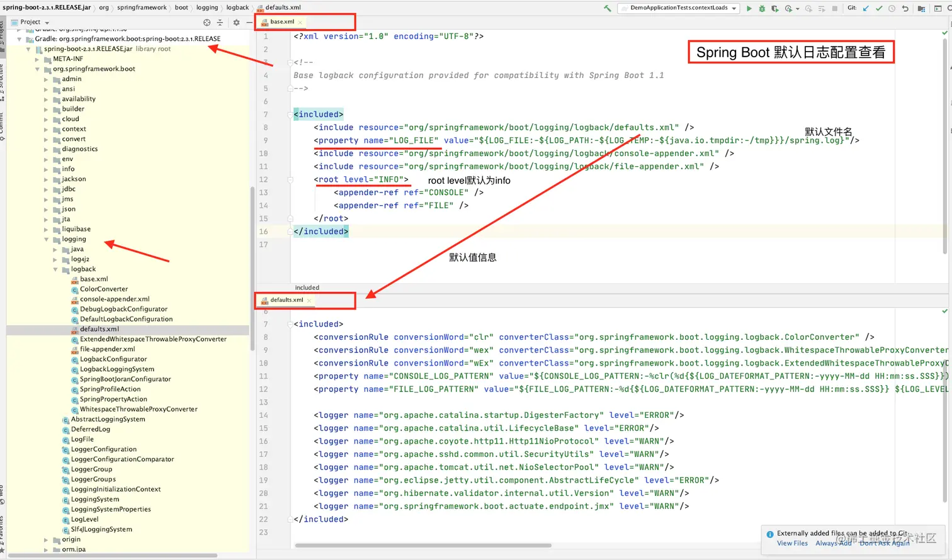
Task: Expand the admin folder
Action: coord(47,79)
